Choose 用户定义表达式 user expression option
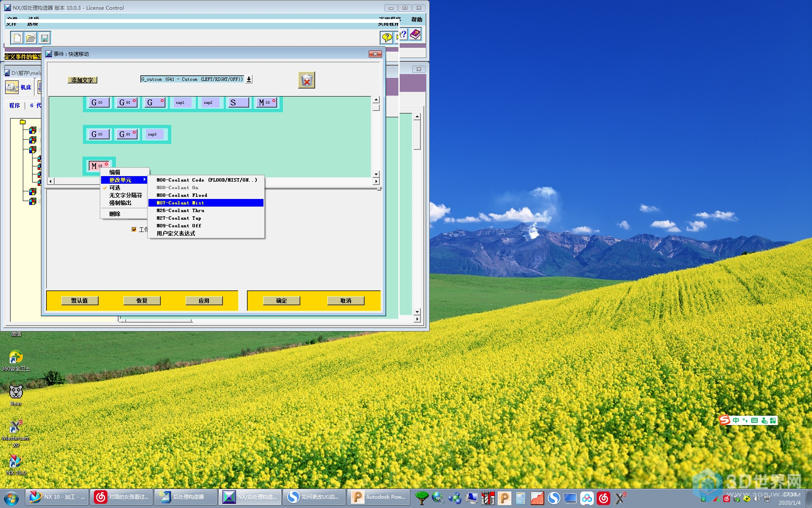 tap(206, 233)
